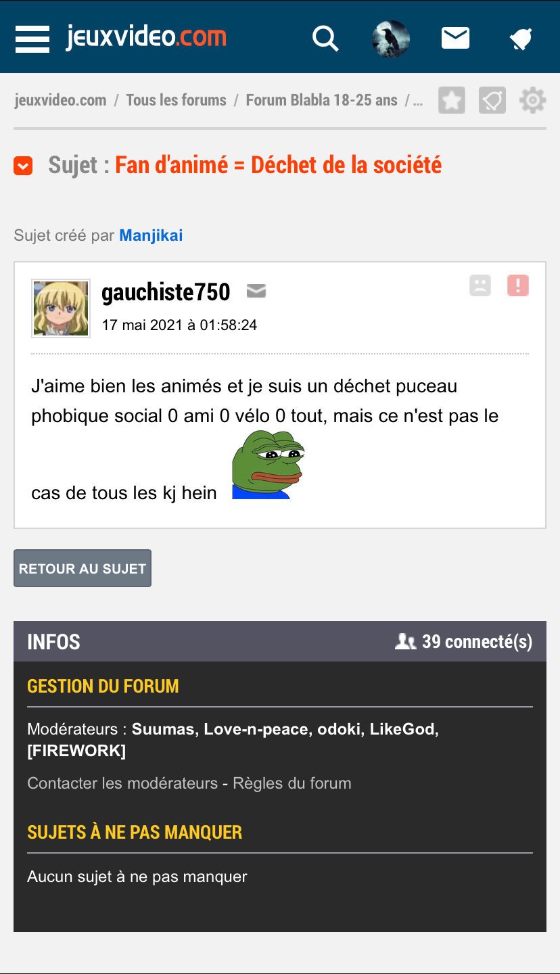Image resolution: width=560 pixels, height=974 pixels.
Task: Add forum to favorites star icon
Action: click(x=452, y=101)
